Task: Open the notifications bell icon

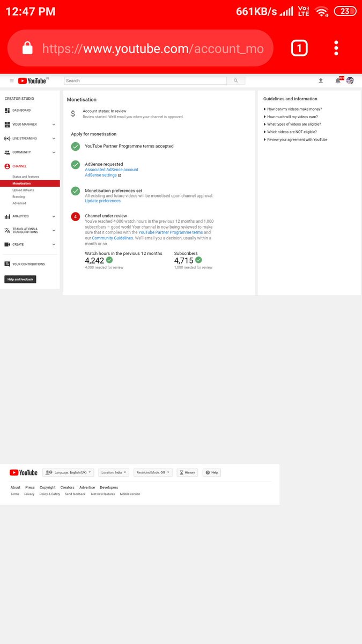Action: click(338, 80)
